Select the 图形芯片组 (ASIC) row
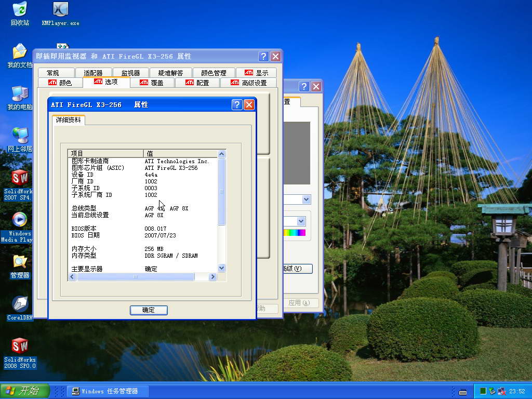 pyautogui.click(x=142, y=168)
